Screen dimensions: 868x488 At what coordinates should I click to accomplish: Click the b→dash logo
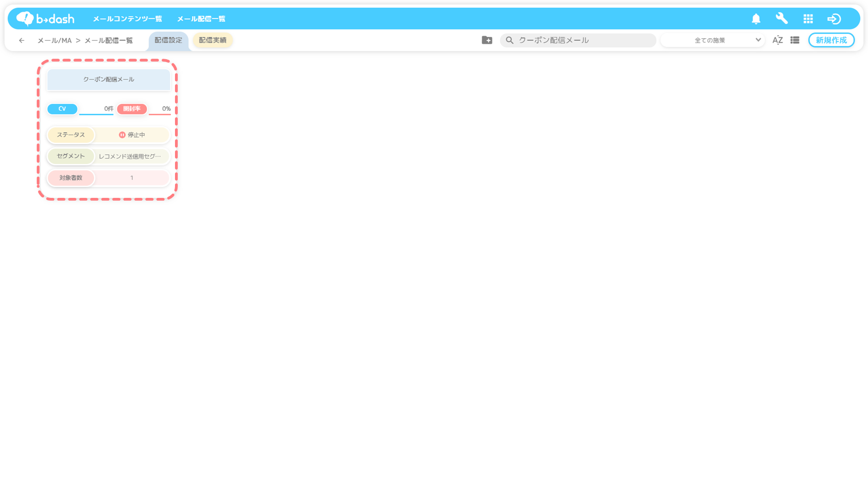point(45,19)
